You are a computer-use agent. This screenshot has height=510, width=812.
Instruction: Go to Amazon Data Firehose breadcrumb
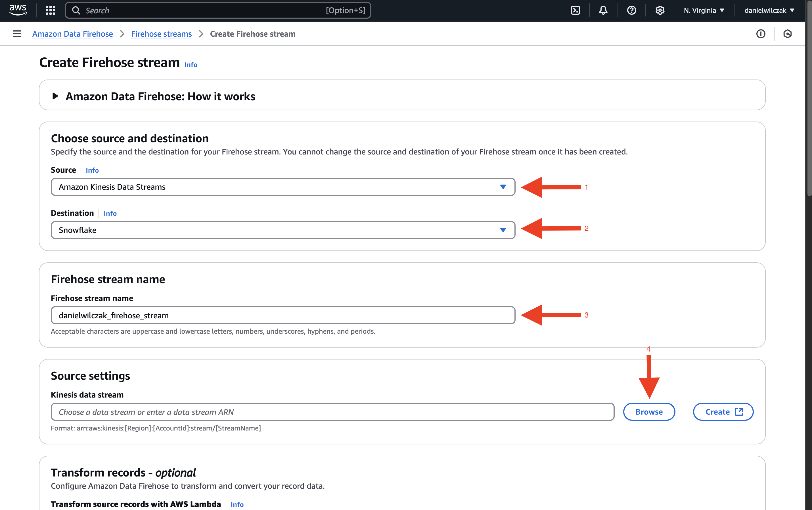72,34
